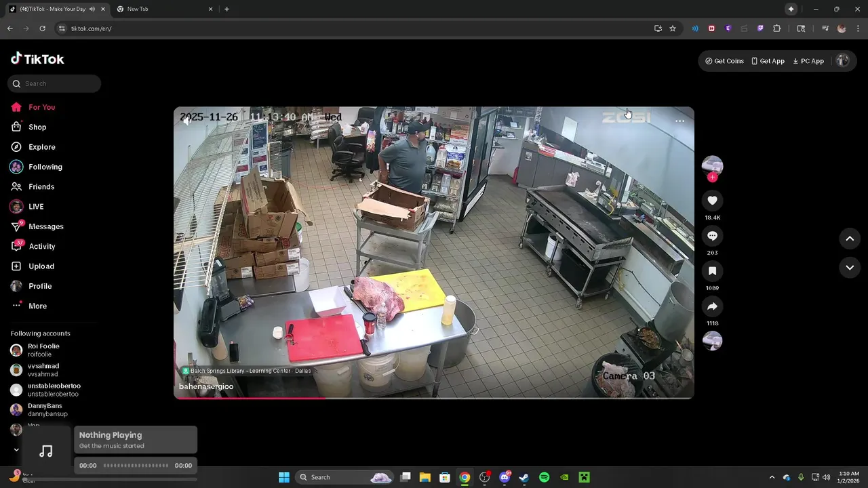This screenshot has width=868, height=488.
Task: Go back to the previous page
Action: pyautogui.click(x=9, y=28)
